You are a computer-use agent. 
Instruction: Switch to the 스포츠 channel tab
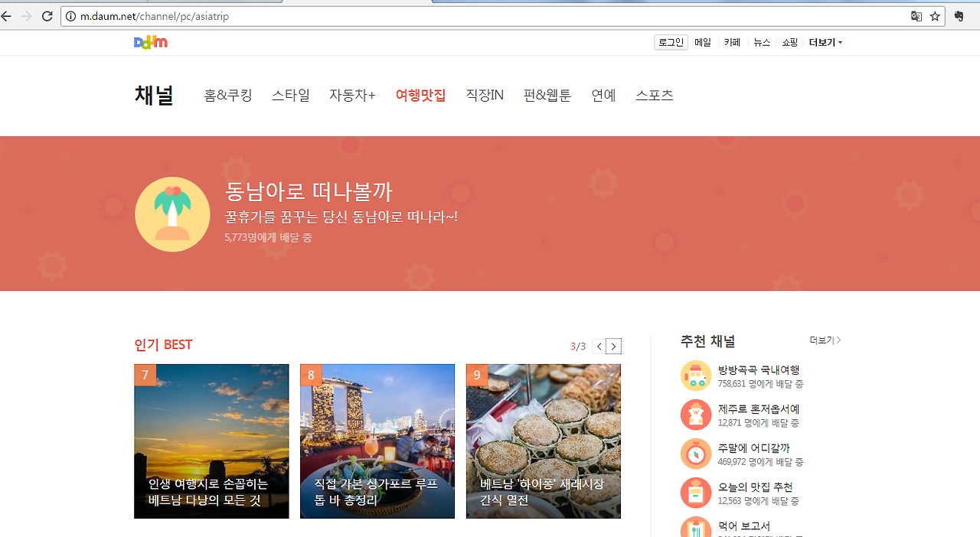pyautogui.click(x=654, y=95)
